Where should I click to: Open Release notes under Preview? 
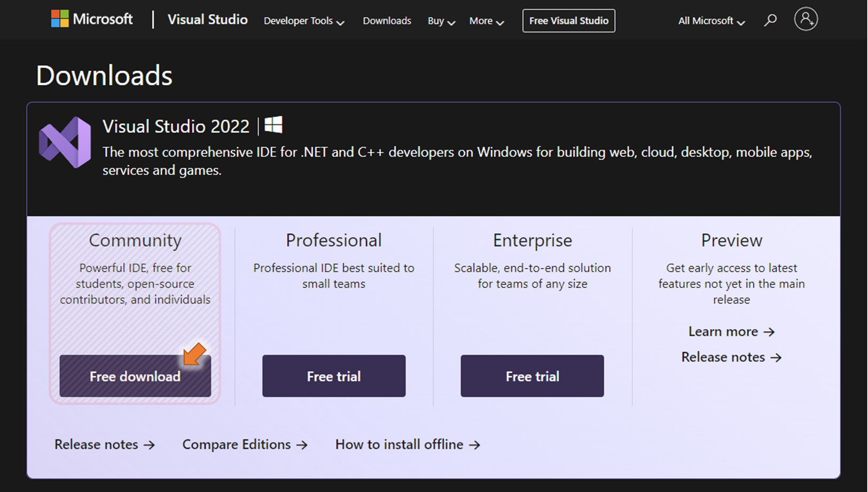pyautogui.click(x=731, y=357)
